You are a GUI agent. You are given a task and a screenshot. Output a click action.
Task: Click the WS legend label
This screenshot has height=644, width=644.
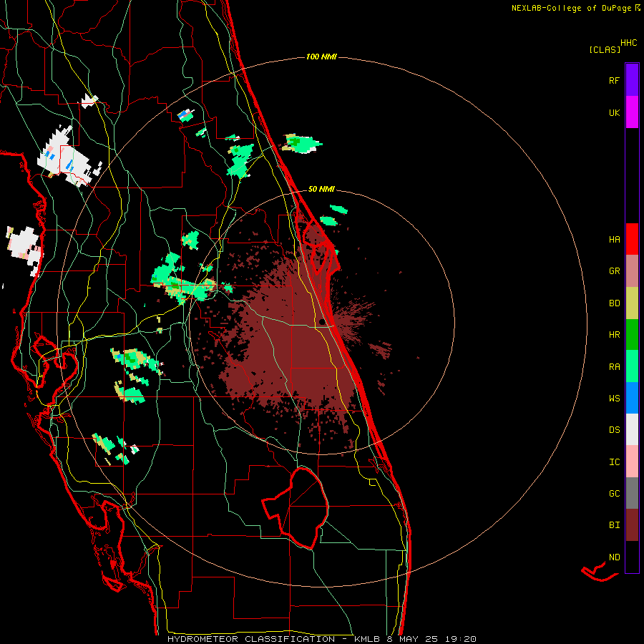614,399
